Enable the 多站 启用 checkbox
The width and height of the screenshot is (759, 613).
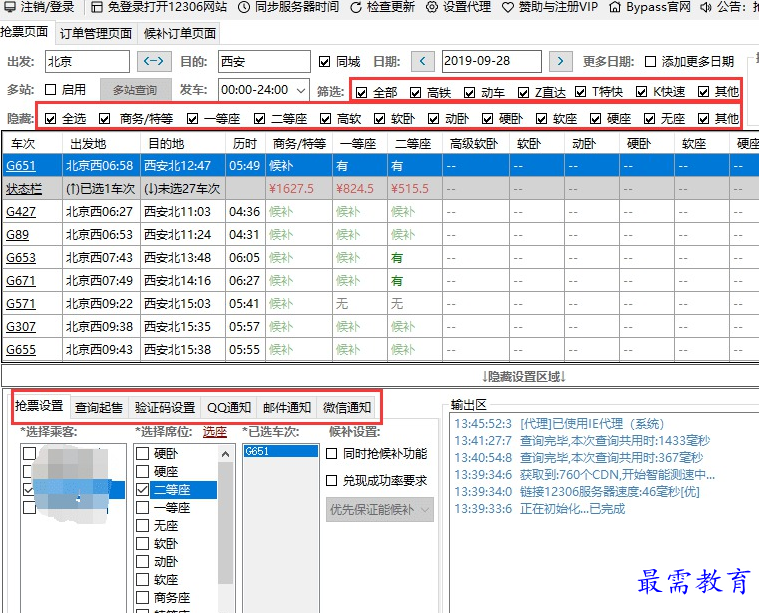pos(50,90)
